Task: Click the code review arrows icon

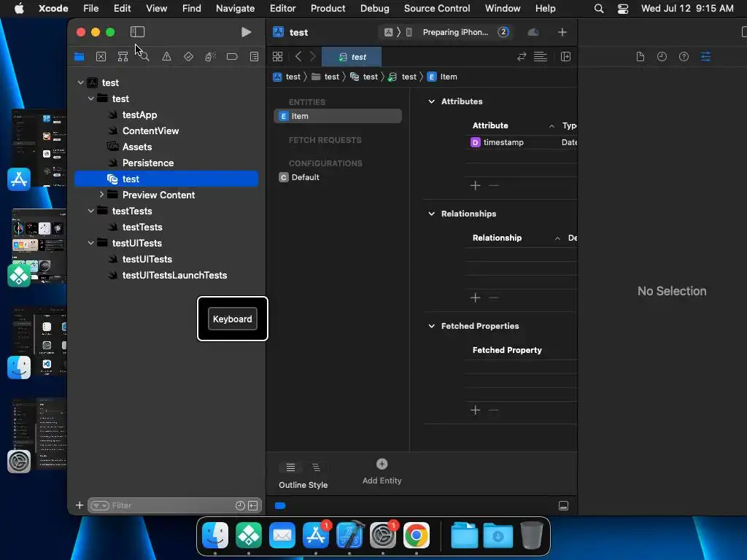Action: pos(522,57)
